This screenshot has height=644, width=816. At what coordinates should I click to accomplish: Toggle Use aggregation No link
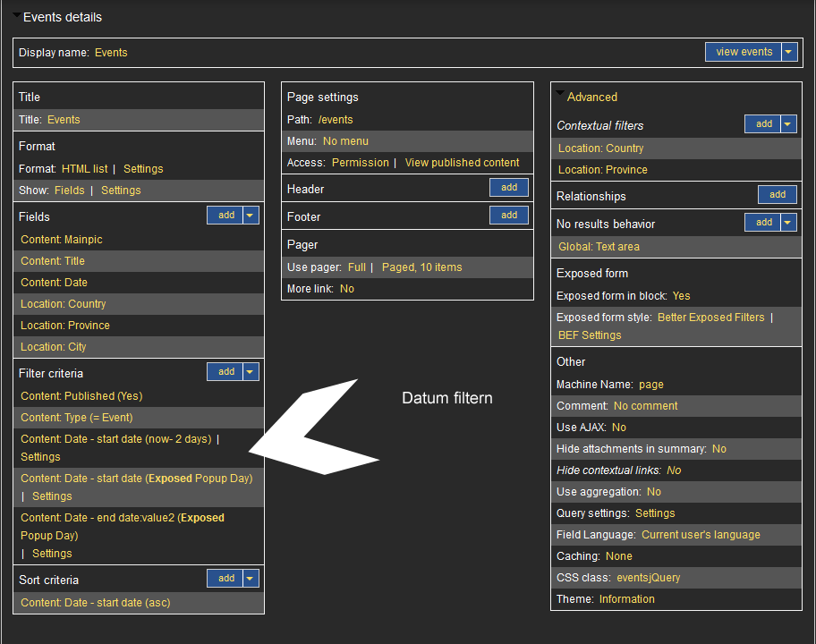(x=653, y=492)
